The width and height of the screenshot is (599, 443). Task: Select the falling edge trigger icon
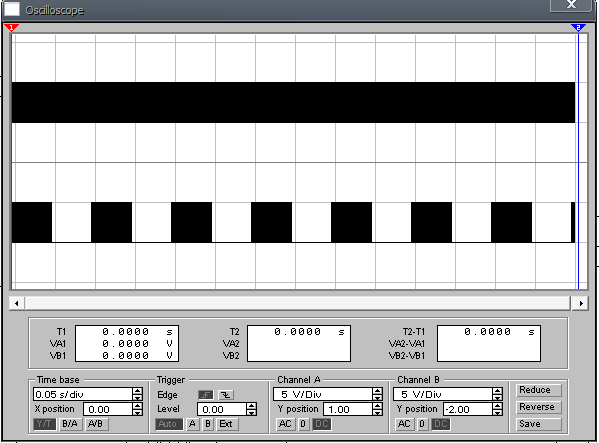pos(226,394)
